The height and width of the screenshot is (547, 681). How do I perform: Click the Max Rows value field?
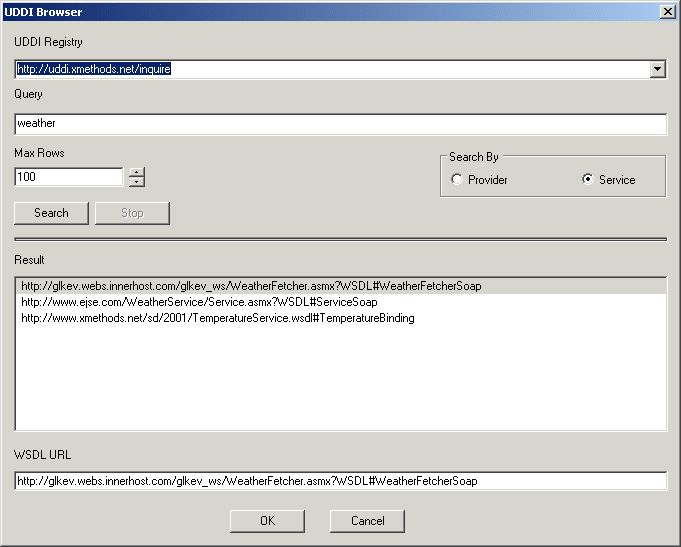click(68, 177)
